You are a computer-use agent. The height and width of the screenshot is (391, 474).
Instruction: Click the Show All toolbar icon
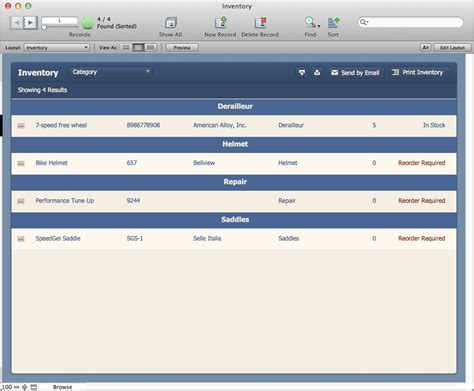point(171,23)
